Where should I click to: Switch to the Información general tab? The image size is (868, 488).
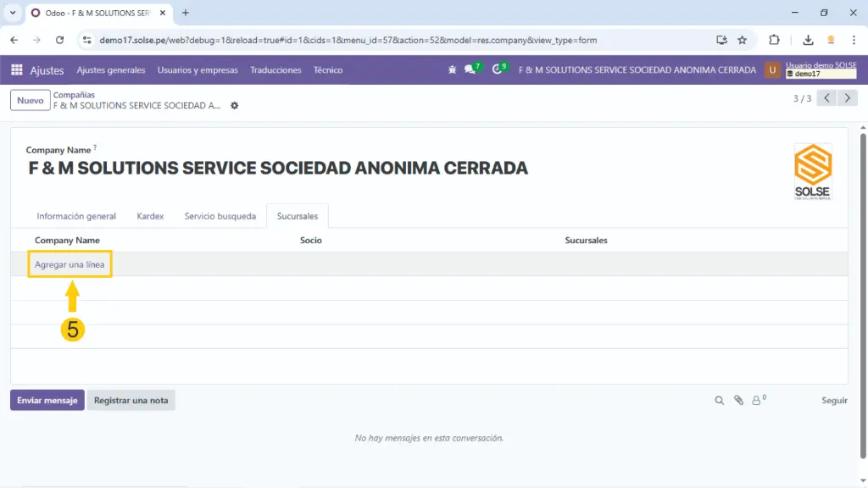pos(76,216)
